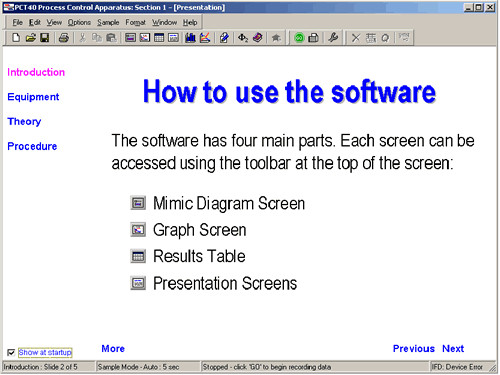Click 'Show at startup' label text
Image resolution: width=500 pixels, height=375 pixels.
tap(45, 352)
